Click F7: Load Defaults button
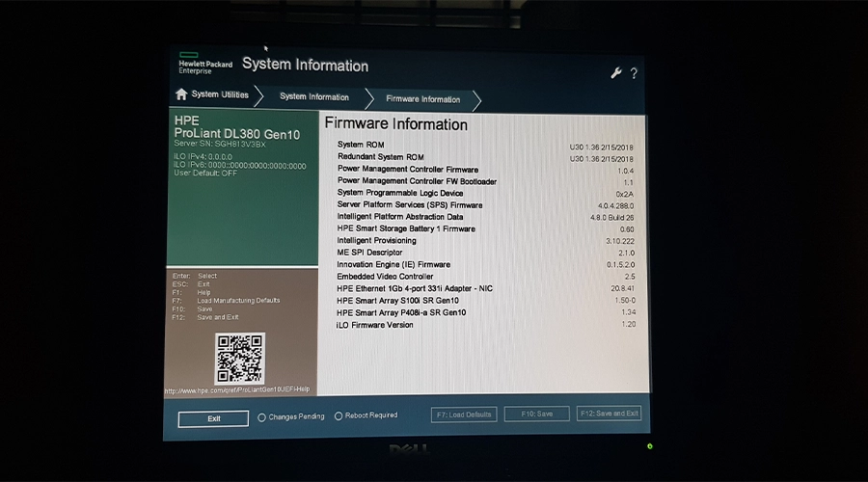The width and height of the screenshot is (868, 482). (x=464, y=415)
